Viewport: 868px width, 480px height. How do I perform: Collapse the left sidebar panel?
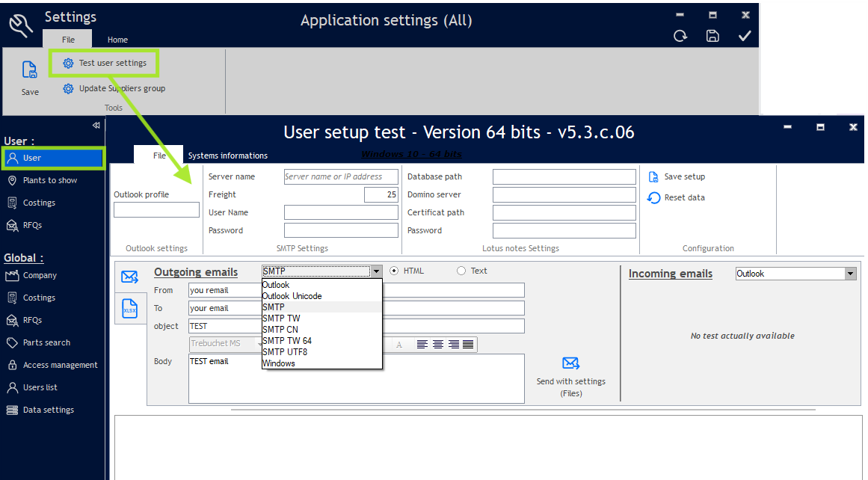(96, 125)
